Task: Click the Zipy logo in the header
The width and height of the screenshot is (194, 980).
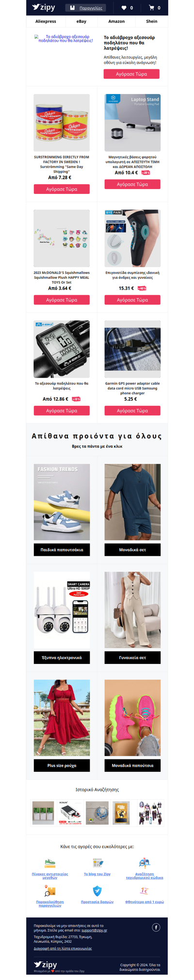Action: coord(44,7)
